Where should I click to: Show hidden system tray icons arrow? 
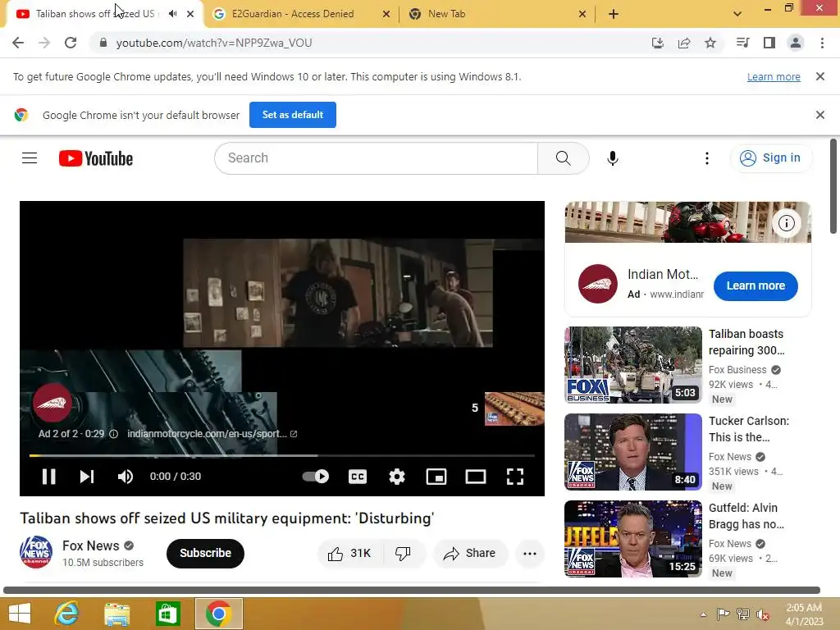point(703,614)
